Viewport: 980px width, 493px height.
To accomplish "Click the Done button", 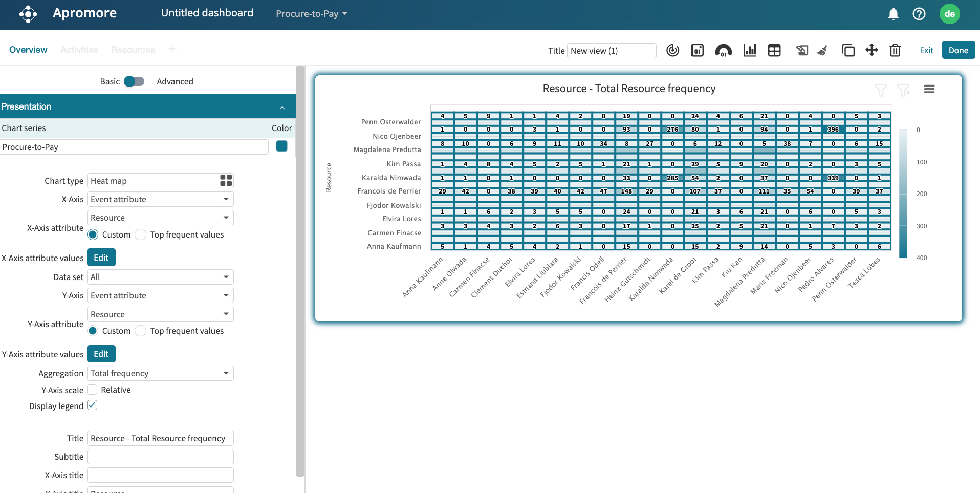I will 958,50.
